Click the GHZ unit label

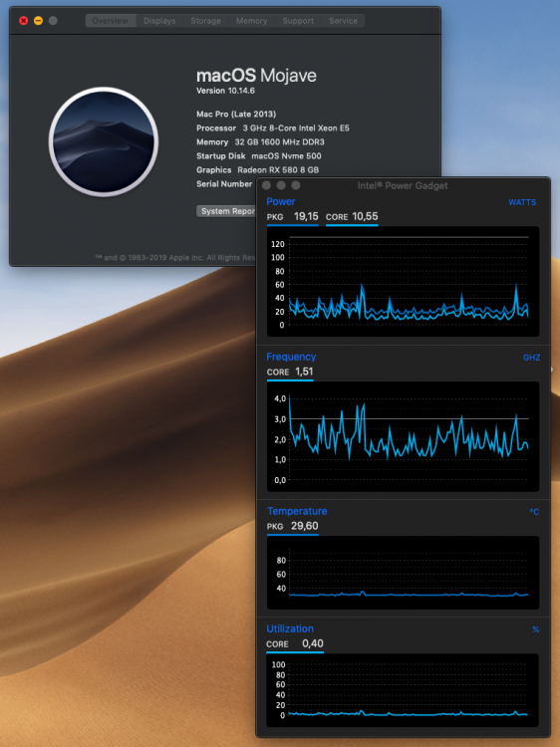(x=531, y=358)
